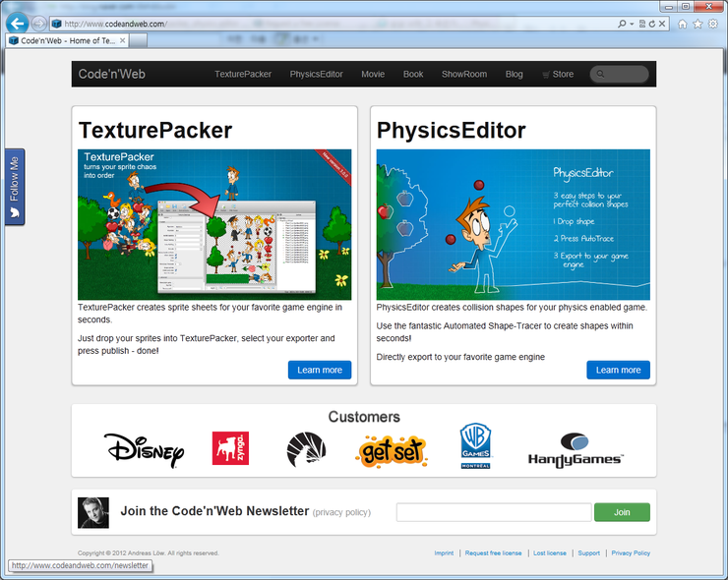The image size is (728, 580).
Task: Open the ShowRoom navigation item
Action: (464, 74)
